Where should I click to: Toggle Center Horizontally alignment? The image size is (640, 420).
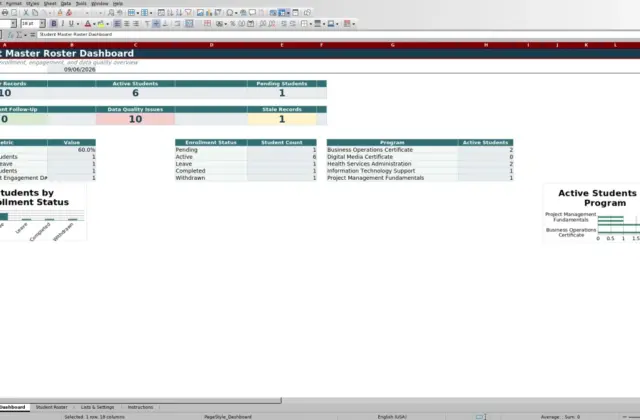click(127, 24)
